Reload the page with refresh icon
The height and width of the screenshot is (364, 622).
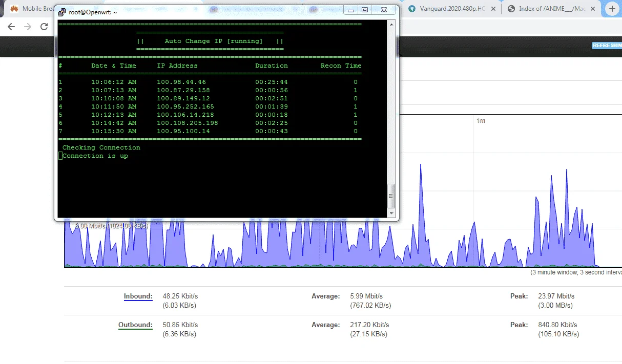(44, 27)
